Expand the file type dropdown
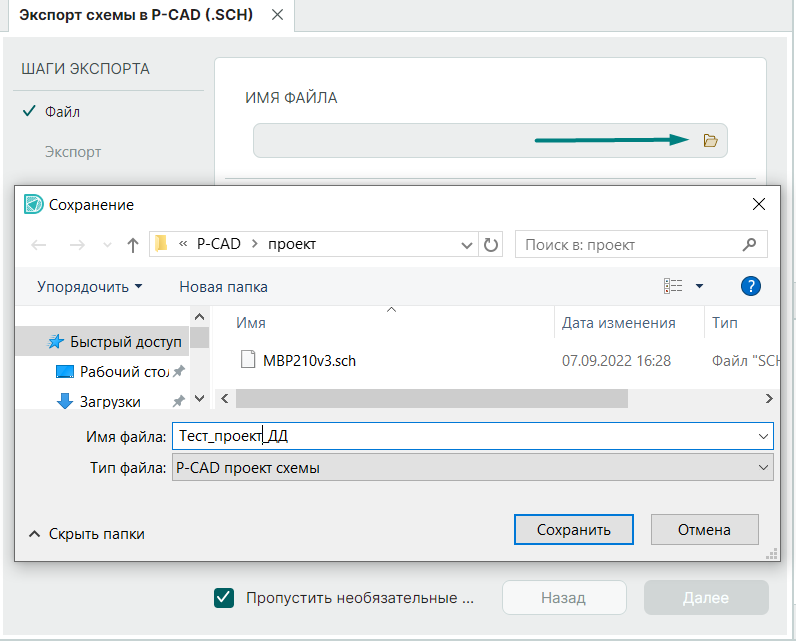This screenshot has height=644, width=796. click(764, 467)
